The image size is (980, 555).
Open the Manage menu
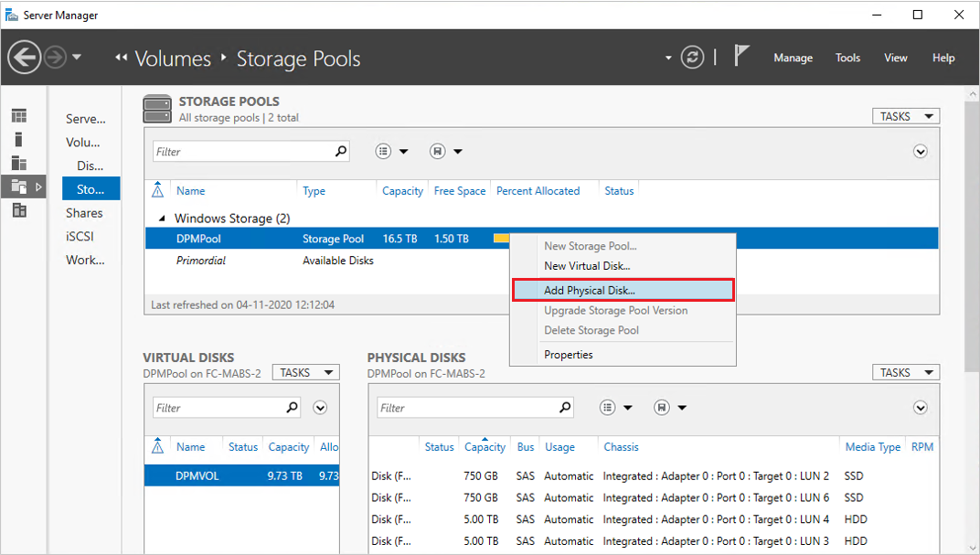pos(793,58)
